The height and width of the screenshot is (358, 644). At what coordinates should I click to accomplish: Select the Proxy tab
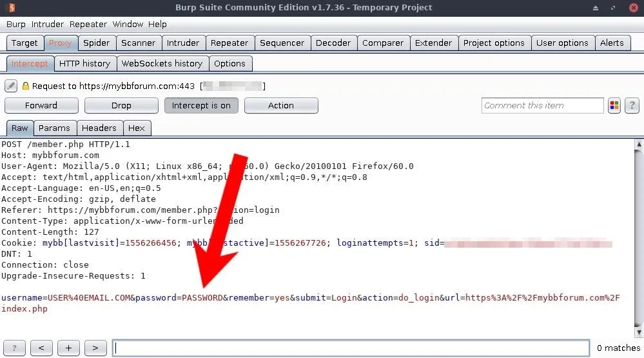click(60, 43)
